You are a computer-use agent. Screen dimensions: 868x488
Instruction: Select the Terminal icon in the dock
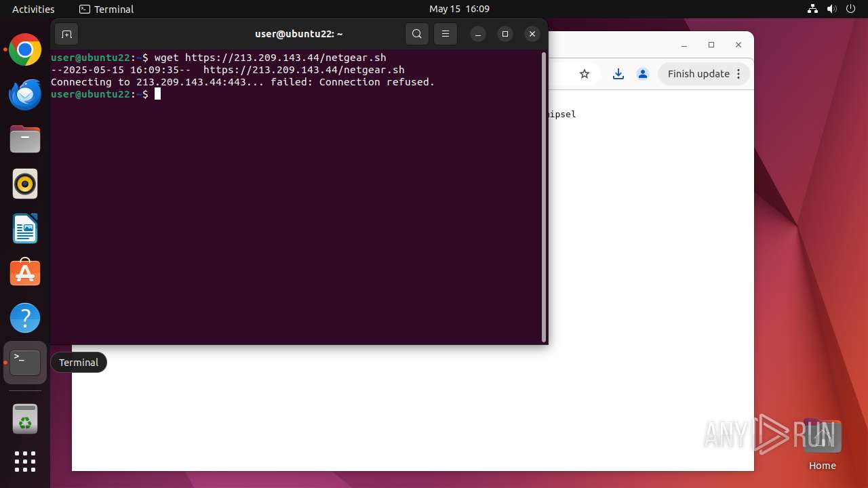coord(25,363)
